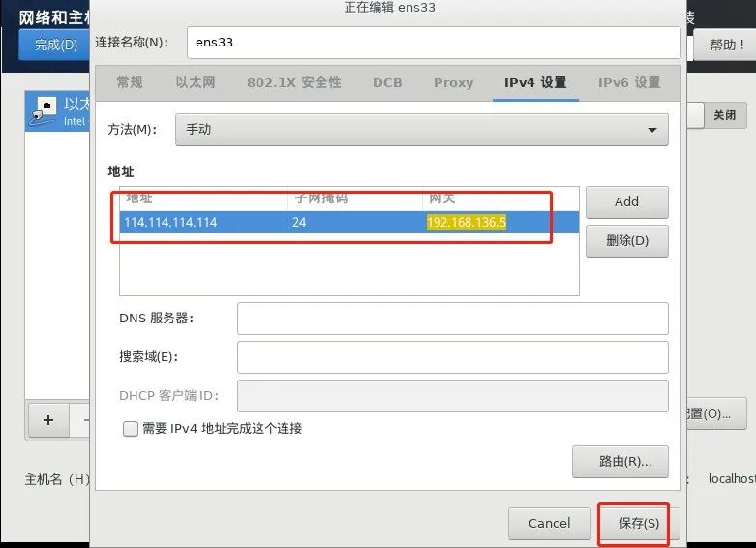Select the 114.114.114.114 address cell
The height and width of the screenshot is (548, 756).
click(x=170, y=223)
